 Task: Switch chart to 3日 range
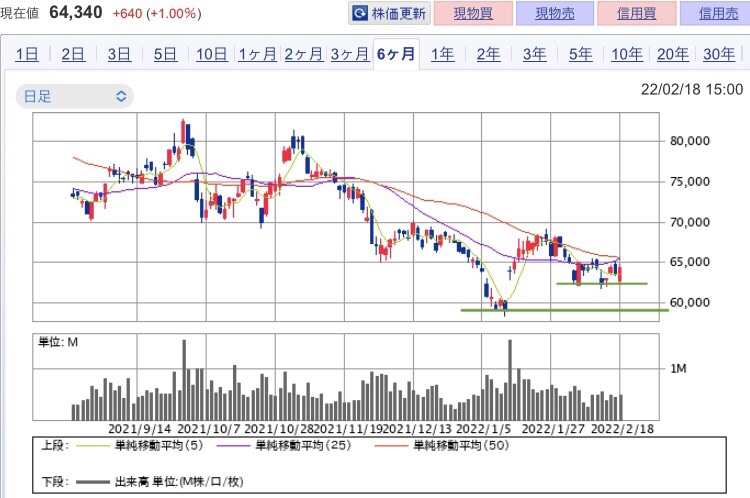click(x=119, y=54)
